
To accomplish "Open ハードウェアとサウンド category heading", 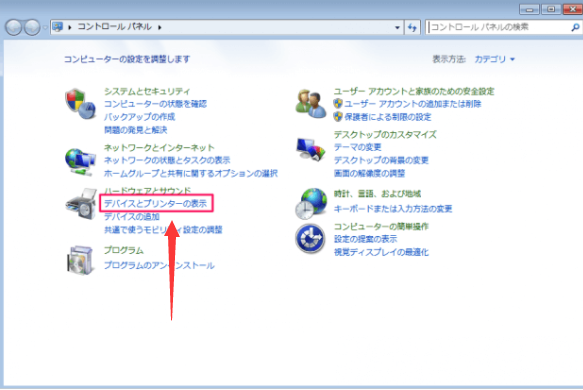I will (147, 190).
